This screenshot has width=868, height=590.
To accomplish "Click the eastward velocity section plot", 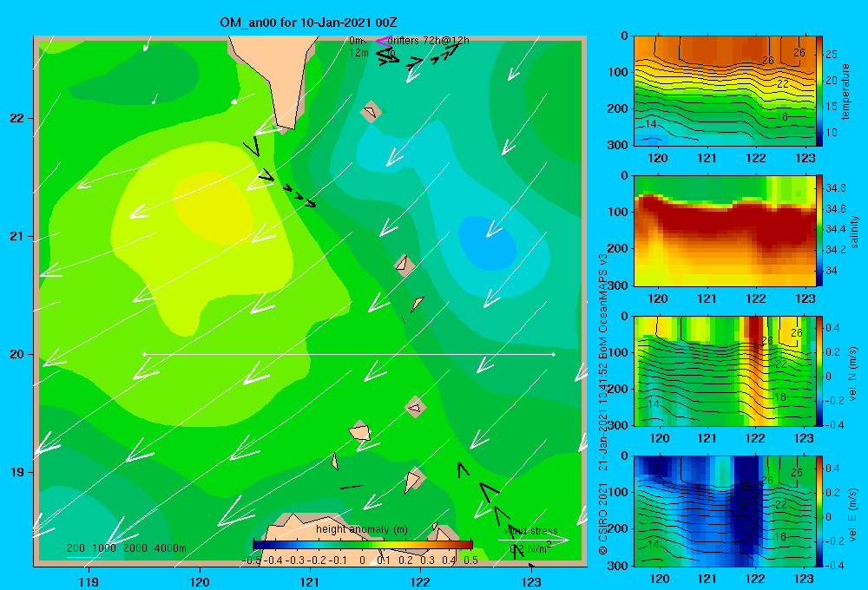I will tap(725, 511).
